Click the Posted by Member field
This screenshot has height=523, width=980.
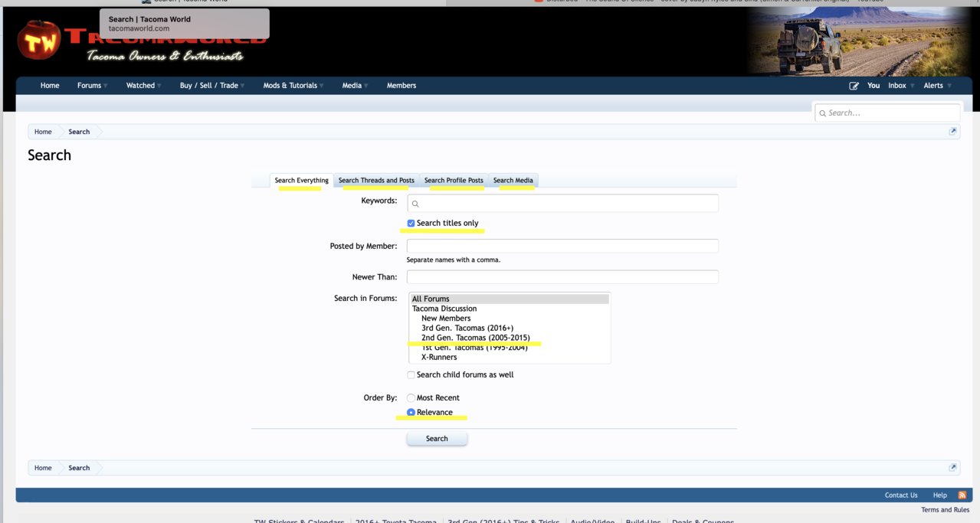pos(562,246)
